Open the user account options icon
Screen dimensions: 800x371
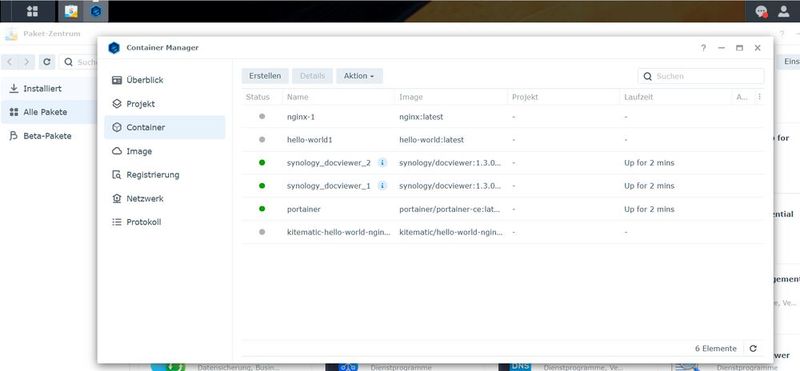(x=784, y=11)
